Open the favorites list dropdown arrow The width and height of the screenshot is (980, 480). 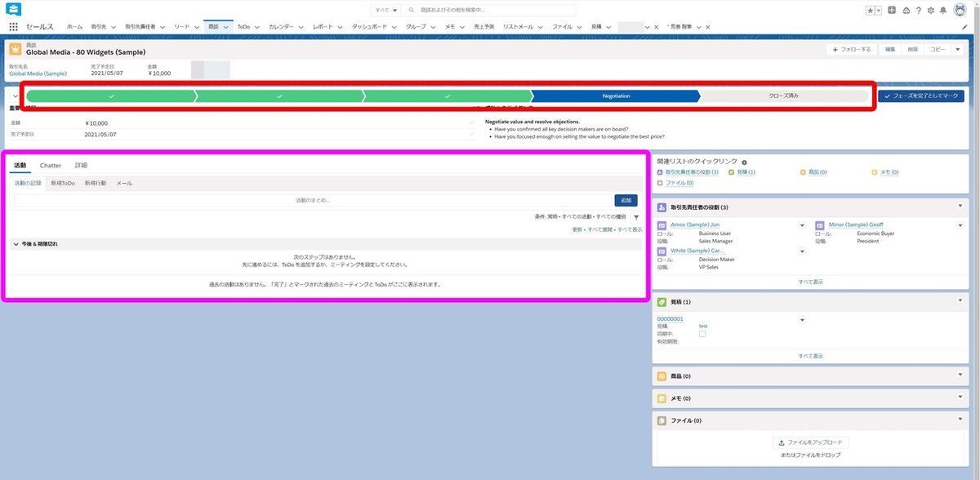pos(880,11)
